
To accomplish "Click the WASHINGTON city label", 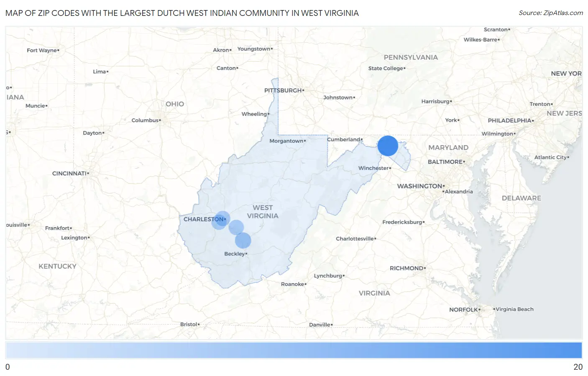I will 420,186.
